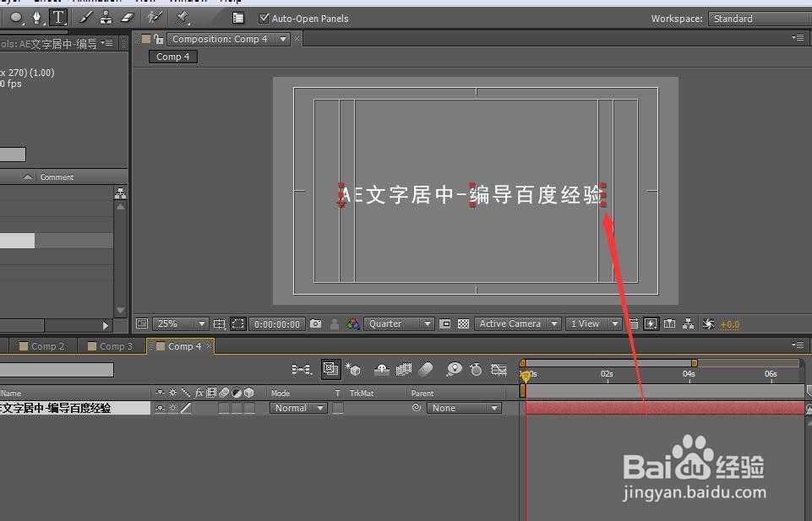Click the Always Preview This View icon

click(x=142, y=324)
